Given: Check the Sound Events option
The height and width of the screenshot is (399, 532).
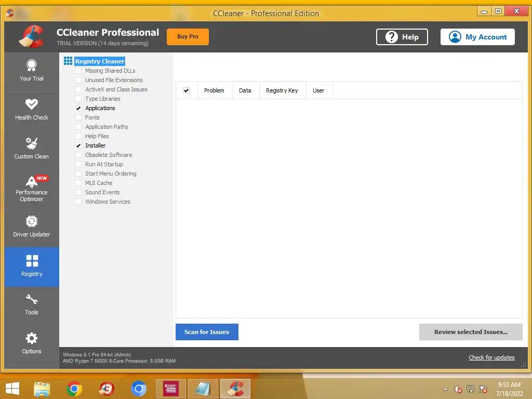Looking at the screenshot, I should [78, 192].
